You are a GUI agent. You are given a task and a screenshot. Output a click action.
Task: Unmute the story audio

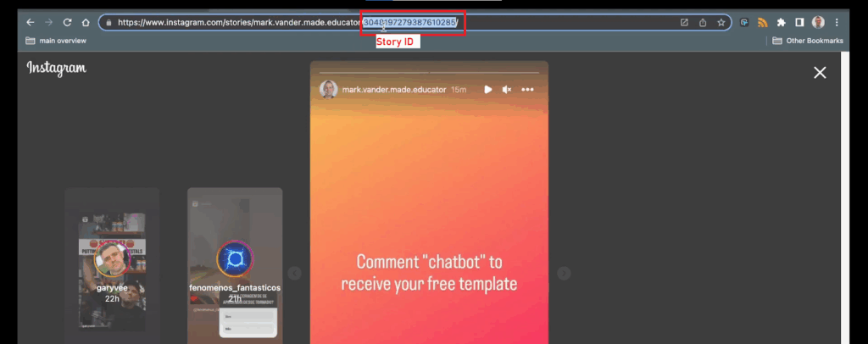507,90
